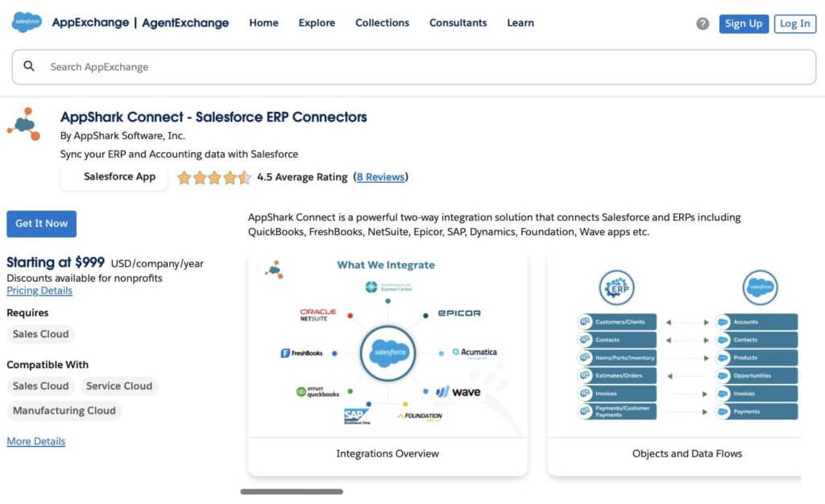Screen dimensions: 825x504
Task: View the 8 Reviews link
Action: [x=380, y=176]
